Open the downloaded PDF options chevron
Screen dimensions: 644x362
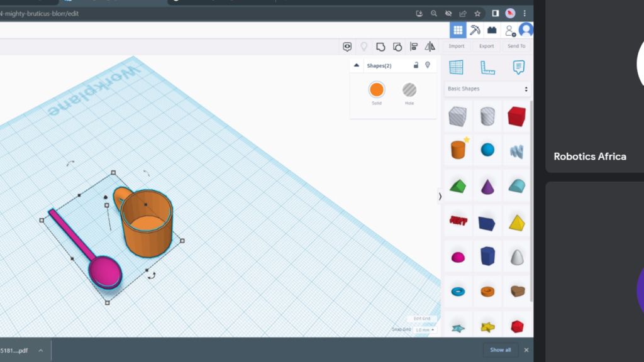[41, 351]
